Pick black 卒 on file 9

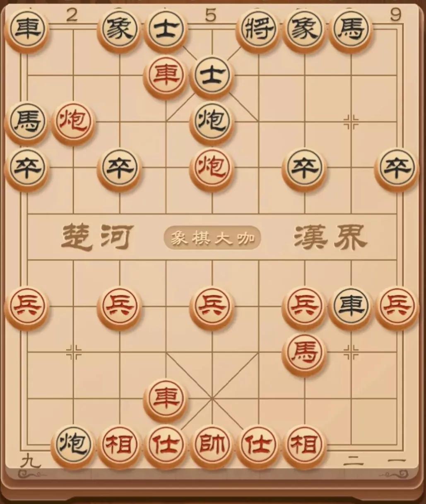[x=397, y=169]
